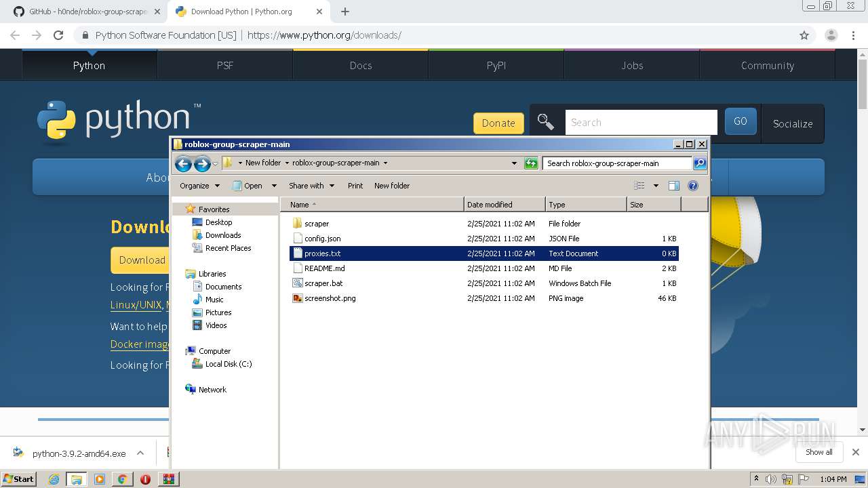Open the Share with menu
Screen dimensions: 868x488
pyautogui.click(x=311, y=186)
